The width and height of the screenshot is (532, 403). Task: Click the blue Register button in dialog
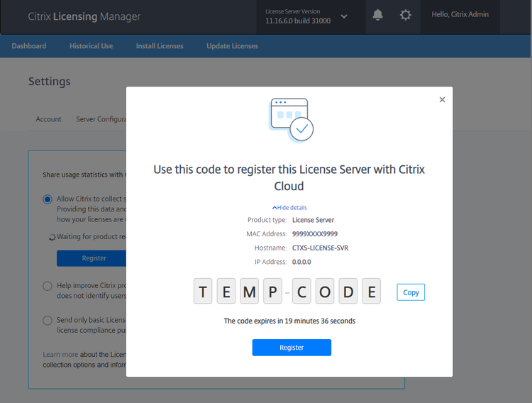pos(292,348)
